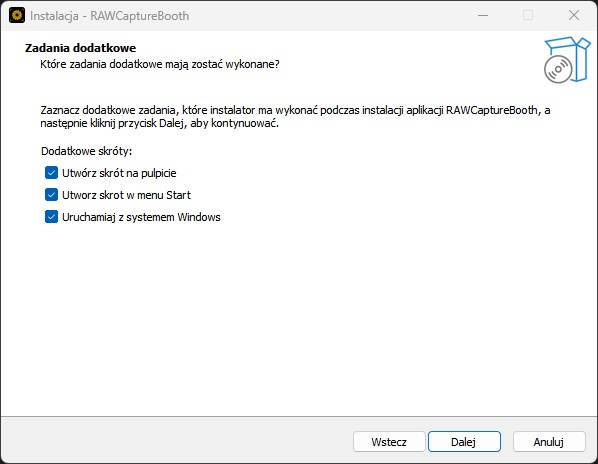Click the 'Utwórz skrót na pulpicie' label text
The width and height of the screenshot is (598, 464).
(x=119, y=173)
